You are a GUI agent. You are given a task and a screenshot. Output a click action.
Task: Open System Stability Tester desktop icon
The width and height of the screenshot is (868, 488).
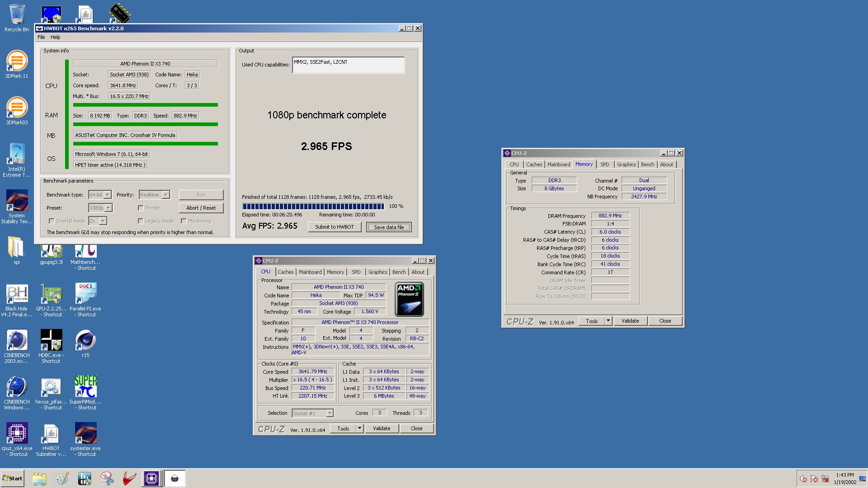click(x=17, y=206)
